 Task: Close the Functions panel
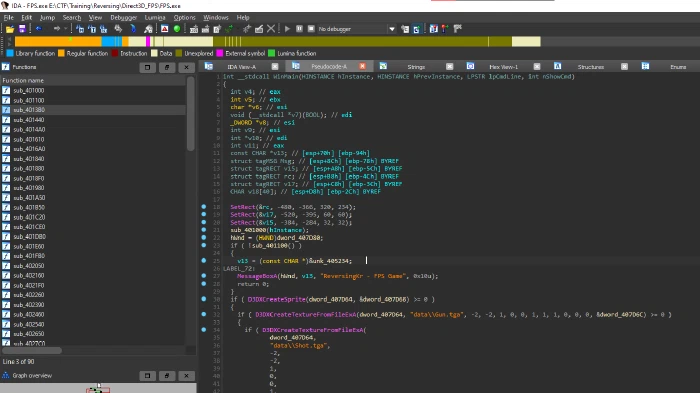click(x=186, y=67)
